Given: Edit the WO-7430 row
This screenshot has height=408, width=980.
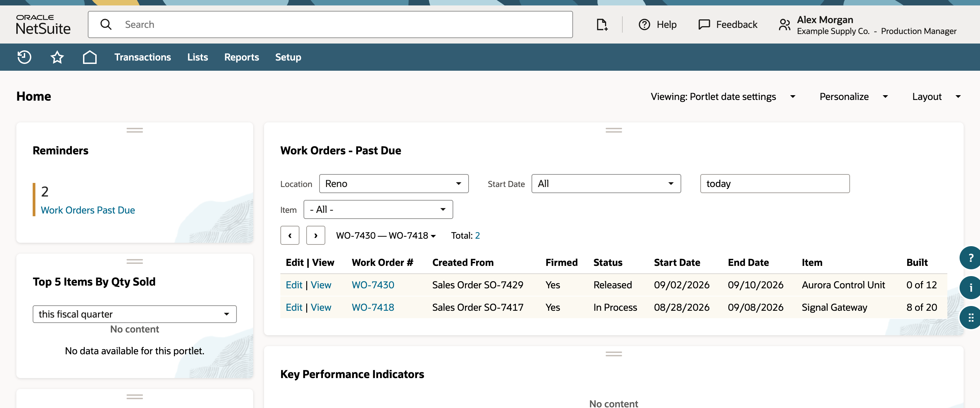Looking at the screenshot, I should click(294, 285).
